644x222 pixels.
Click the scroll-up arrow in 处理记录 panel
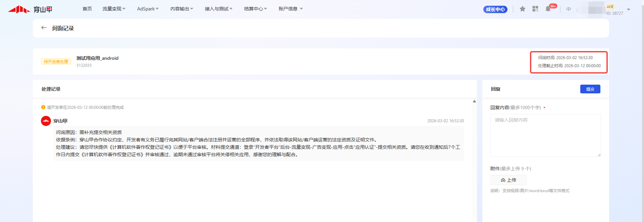coord(474,101)
